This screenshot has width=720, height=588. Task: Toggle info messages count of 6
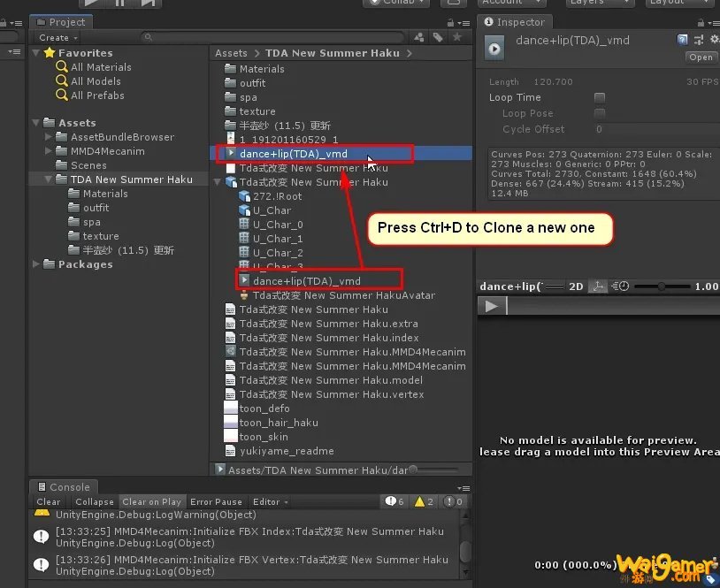394,501
